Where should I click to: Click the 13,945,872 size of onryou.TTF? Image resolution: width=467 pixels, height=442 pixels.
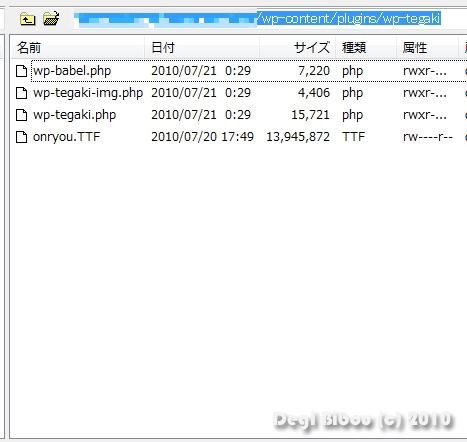coord(298,137)
